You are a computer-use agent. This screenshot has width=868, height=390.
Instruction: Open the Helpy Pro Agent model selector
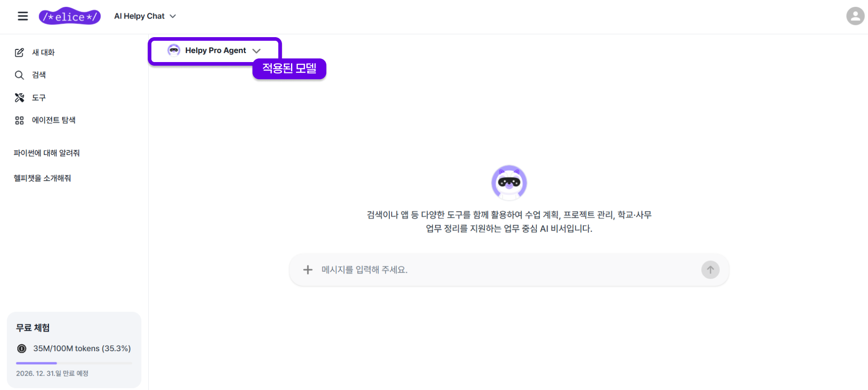click(215, 51)
